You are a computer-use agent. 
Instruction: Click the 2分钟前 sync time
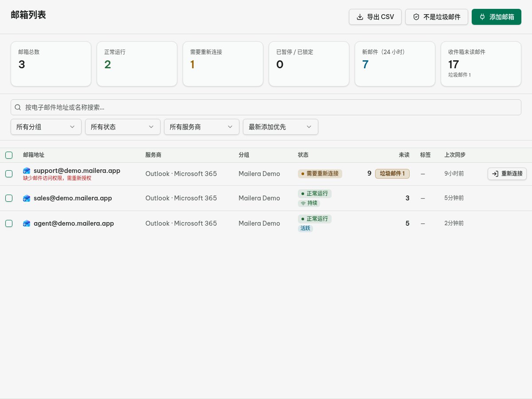pyautogui.click(x=454, y=223)
